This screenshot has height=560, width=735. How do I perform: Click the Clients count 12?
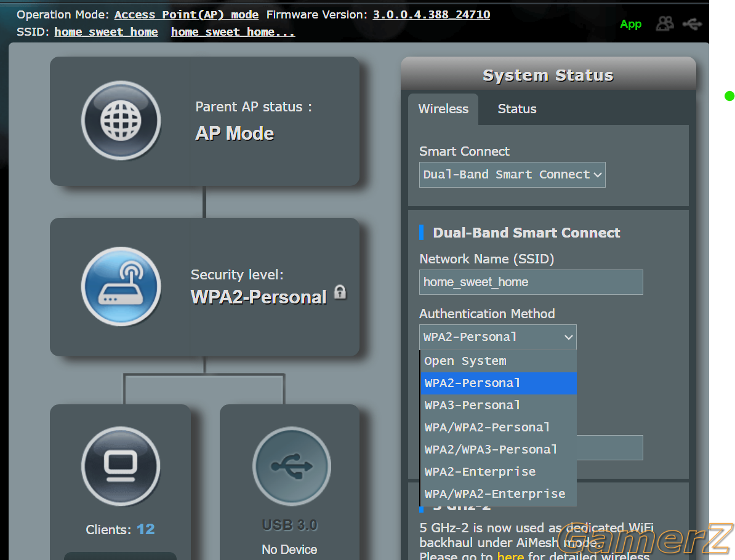[x=145, y=529]
